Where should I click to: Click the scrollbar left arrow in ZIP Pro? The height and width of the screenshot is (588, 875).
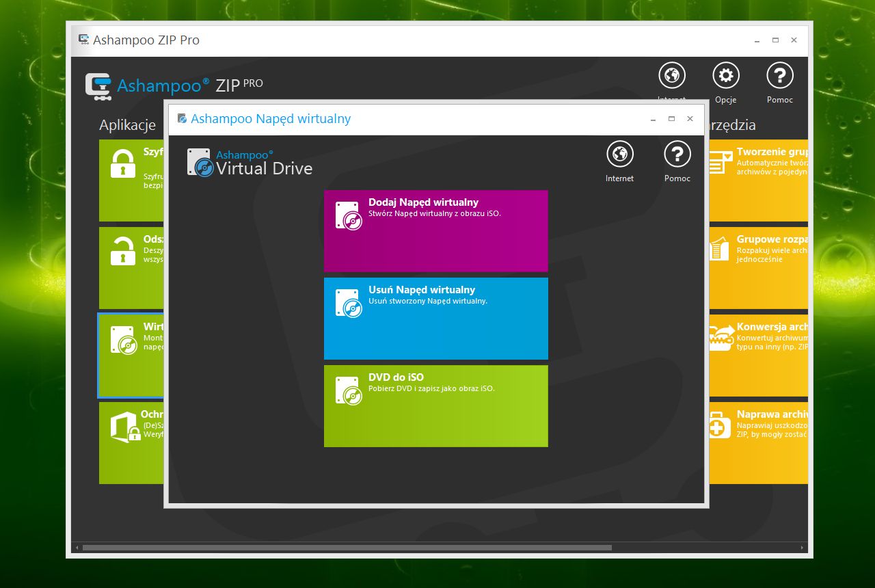[77, 547]
